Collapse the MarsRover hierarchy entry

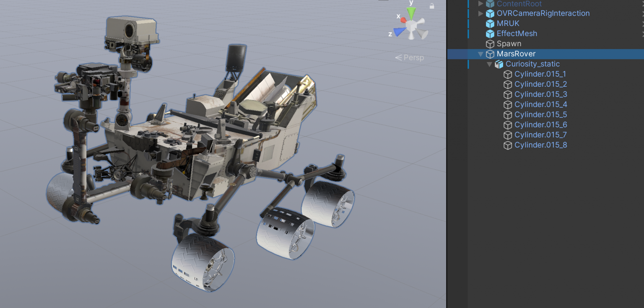click(480, 54)
